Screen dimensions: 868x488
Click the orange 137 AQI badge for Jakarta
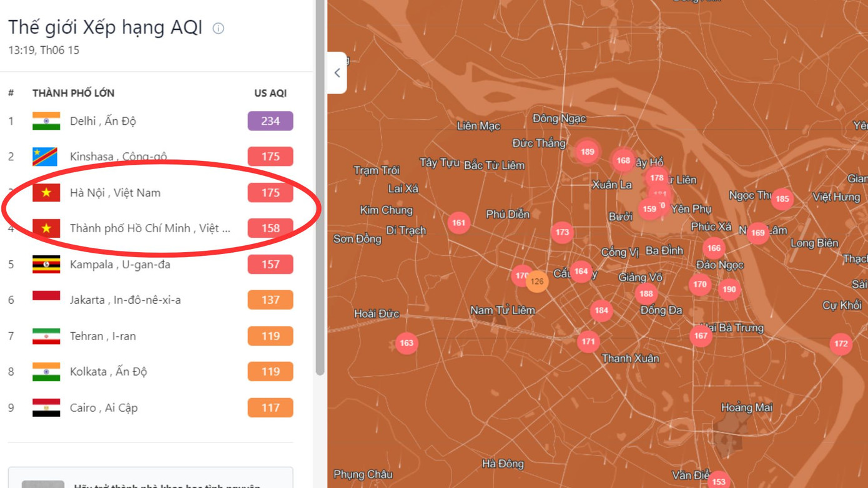click(270, 300)
